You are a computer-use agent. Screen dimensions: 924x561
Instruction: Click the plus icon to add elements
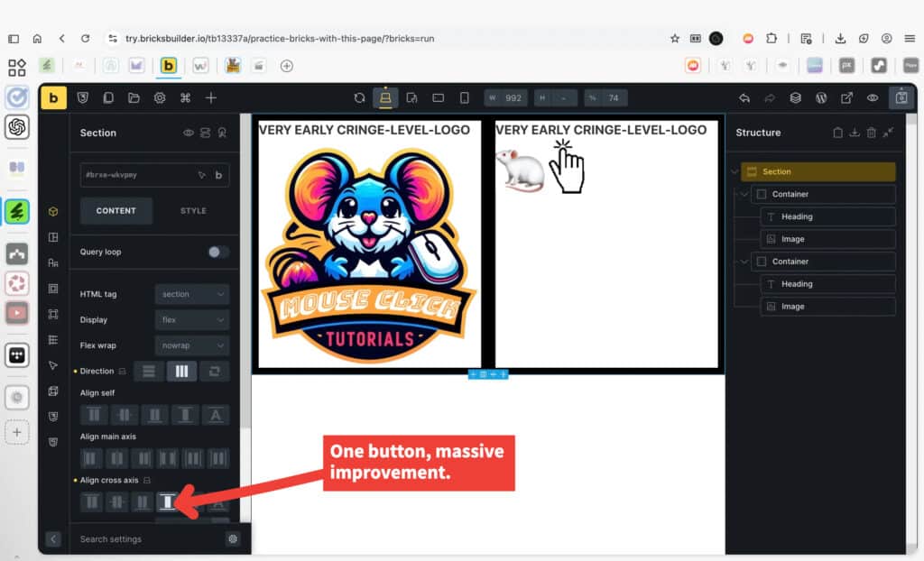click(211, 98)
